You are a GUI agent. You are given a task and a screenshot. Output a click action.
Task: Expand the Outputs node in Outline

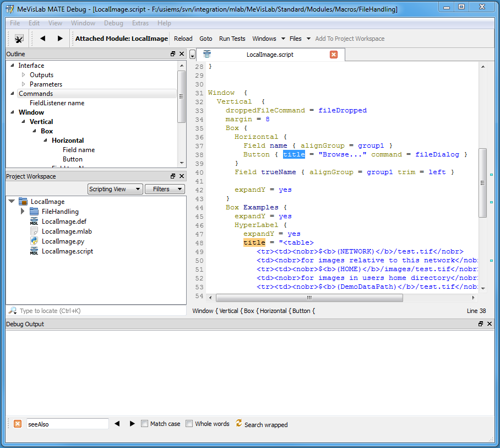(24, 75)
